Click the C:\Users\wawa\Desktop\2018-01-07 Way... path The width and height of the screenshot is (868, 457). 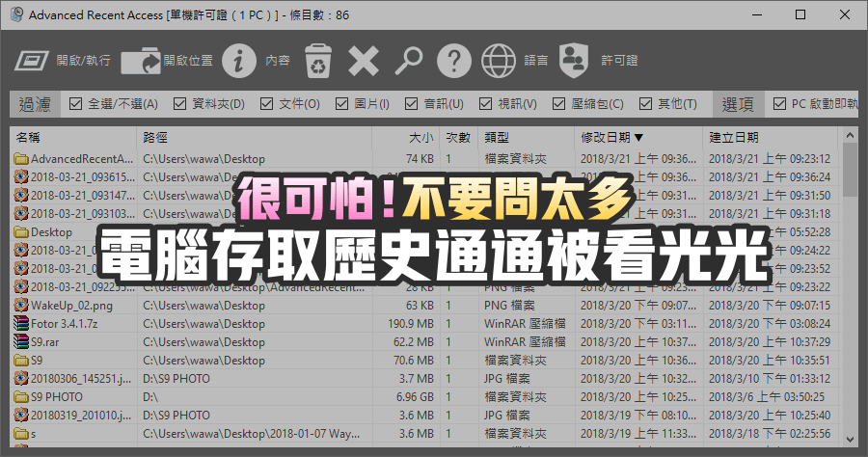tap(252, 433)
